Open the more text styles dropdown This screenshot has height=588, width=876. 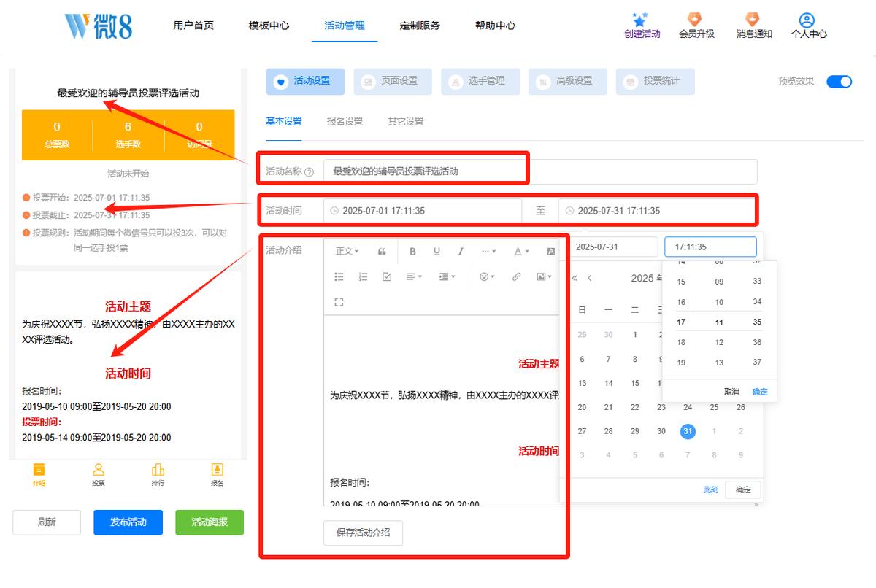click(488, 252)
